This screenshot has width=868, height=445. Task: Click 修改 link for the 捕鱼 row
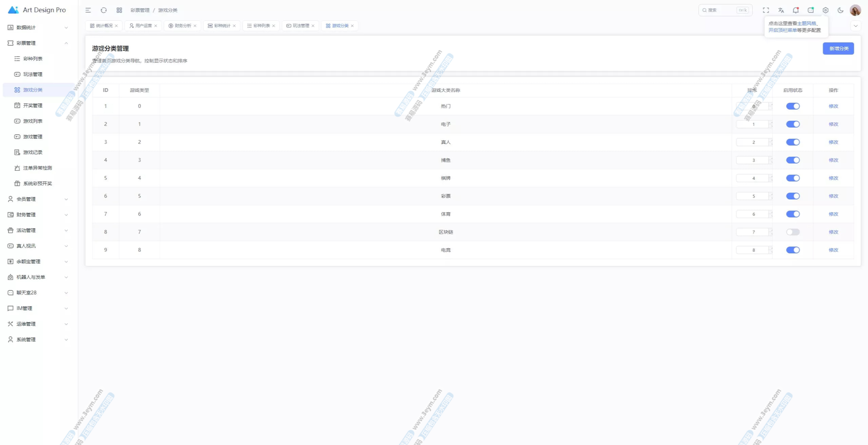coord(833,160)
